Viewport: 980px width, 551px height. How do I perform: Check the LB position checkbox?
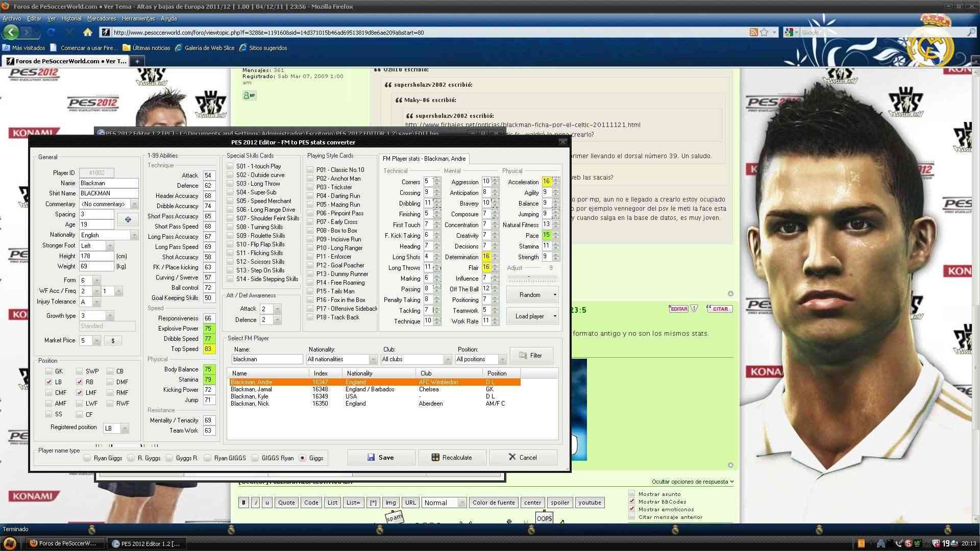48,382
